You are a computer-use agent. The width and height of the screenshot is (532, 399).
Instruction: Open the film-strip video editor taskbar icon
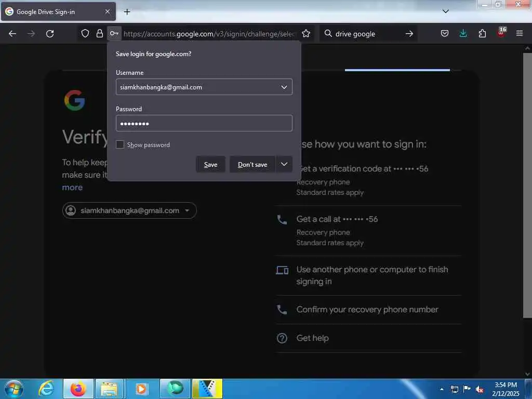coord(207,389)
